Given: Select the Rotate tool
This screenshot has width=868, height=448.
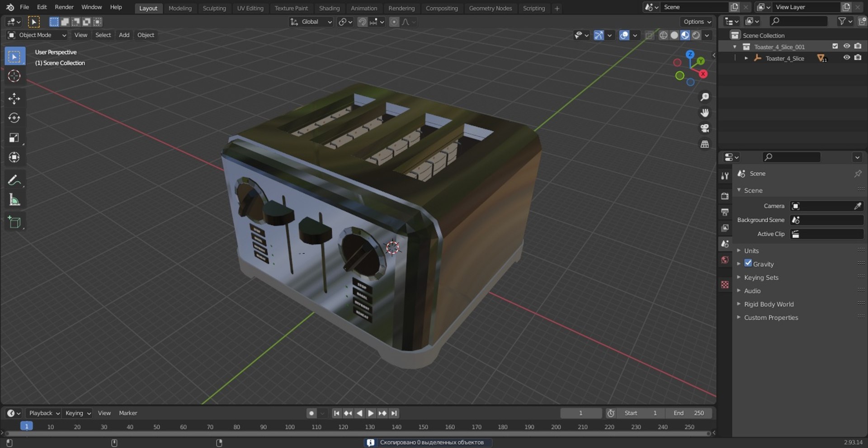Looking at the screenshot, I should coord(14,118).
